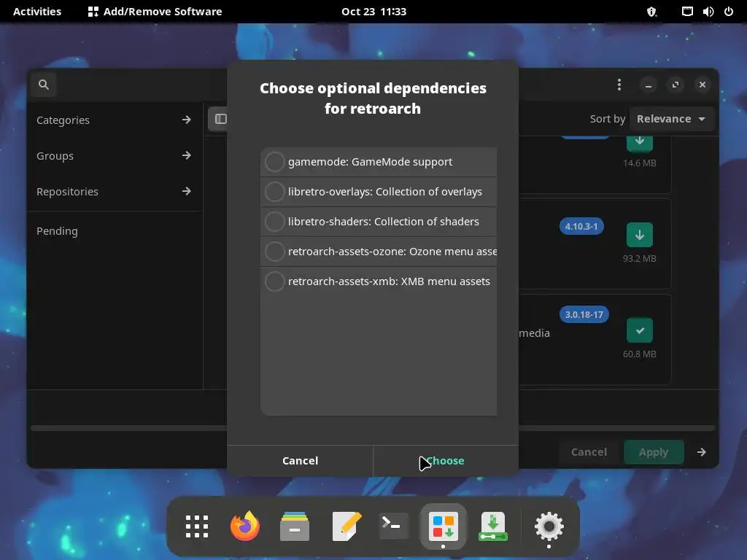Image resolution: width=747 pixels, height=560 pixels.
Task: Click the version badge 4.10.3-1
Action: coord(581,226)
